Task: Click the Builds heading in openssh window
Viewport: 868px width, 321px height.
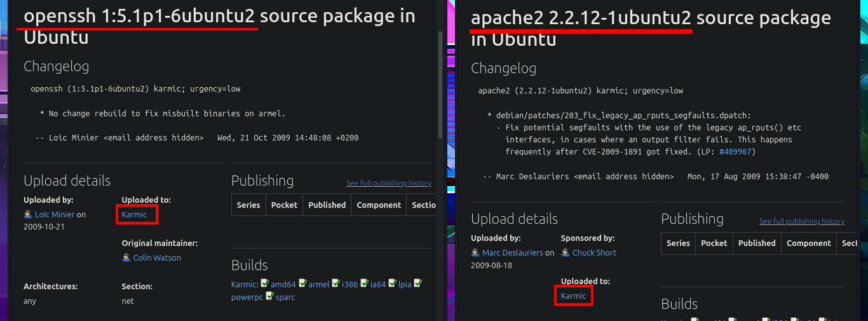Action: 250,265
